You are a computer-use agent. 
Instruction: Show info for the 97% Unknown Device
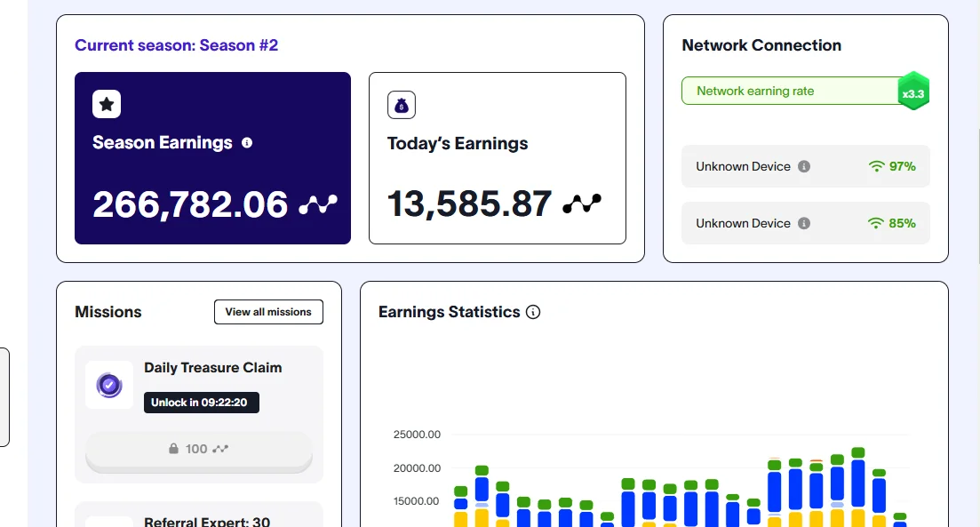(804, 166)
